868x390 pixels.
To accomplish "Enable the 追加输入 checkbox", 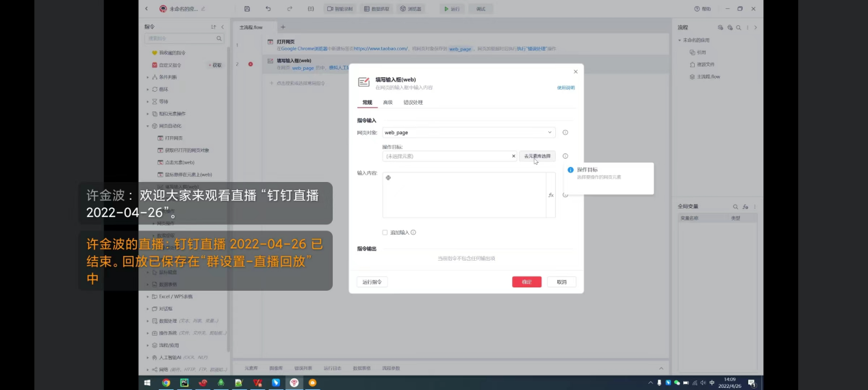I will (385, 233).
